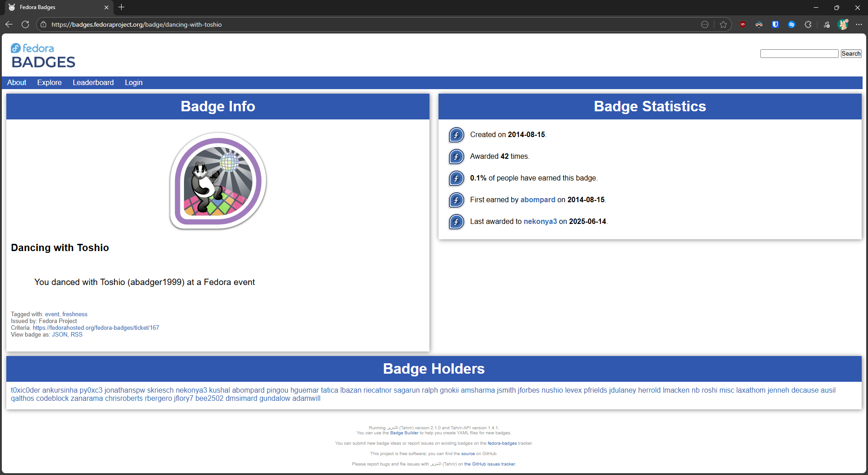Screen dimensions: 868x475
Task: Open the Bitwarden extension
Action: (x=775, y=24)
